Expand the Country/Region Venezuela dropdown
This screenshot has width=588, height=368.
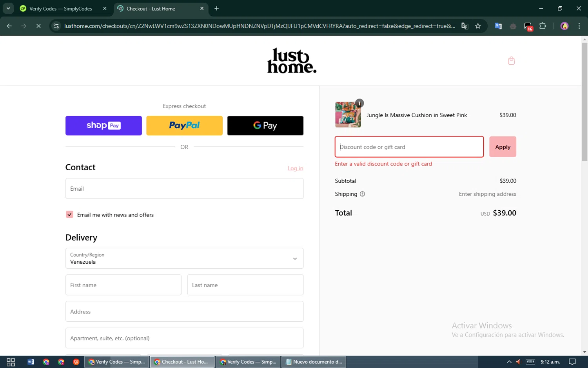click(x=184, y=258)
